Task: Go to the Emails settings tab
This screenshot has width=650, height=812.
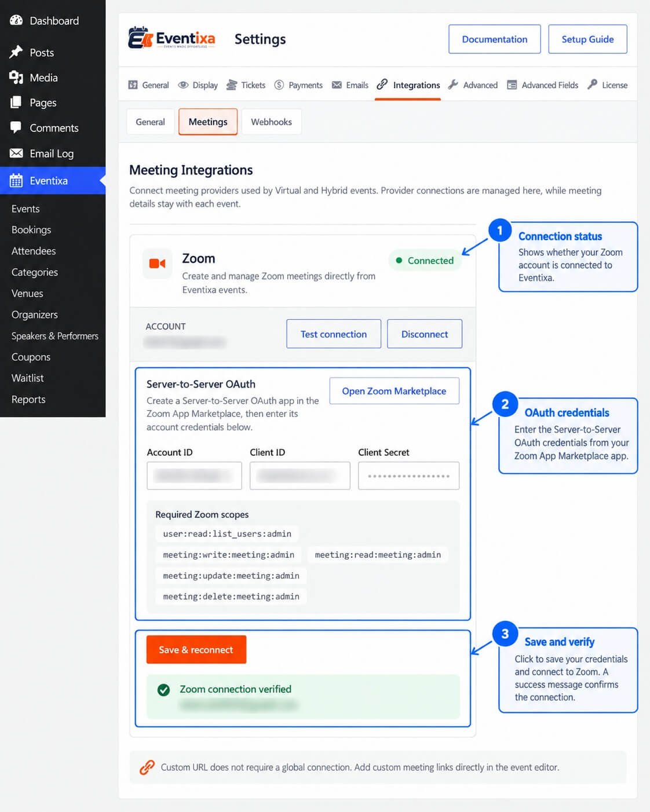Action: [x=350, y=85]
